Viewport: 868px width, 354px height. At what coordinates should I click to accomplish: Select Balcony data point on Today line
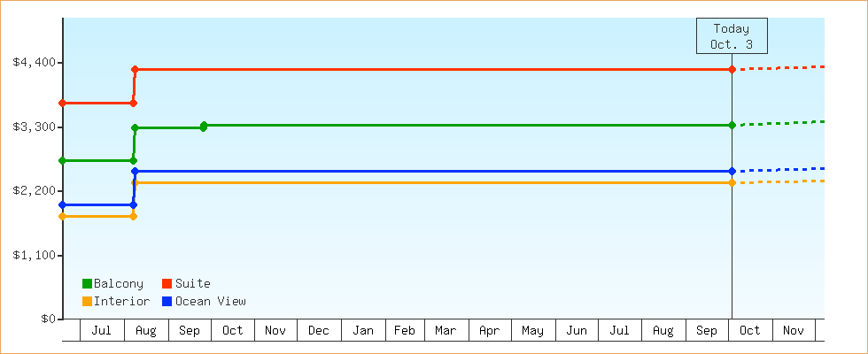click(x=732, y=125)
